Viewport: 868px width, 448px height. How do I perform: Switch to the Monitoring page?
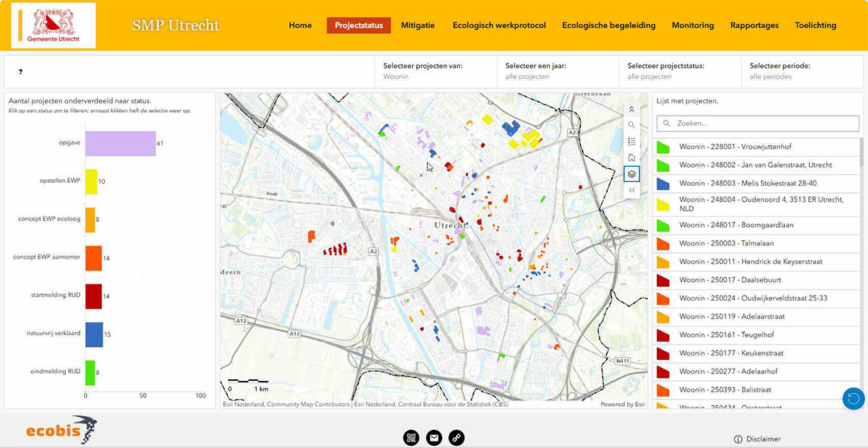(x=693, y=25)
